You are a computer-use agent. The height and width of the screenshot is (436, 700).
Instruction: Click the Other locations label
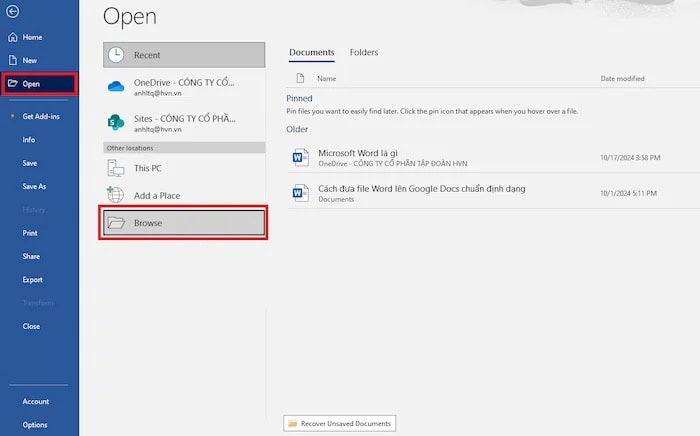point(130,148)
